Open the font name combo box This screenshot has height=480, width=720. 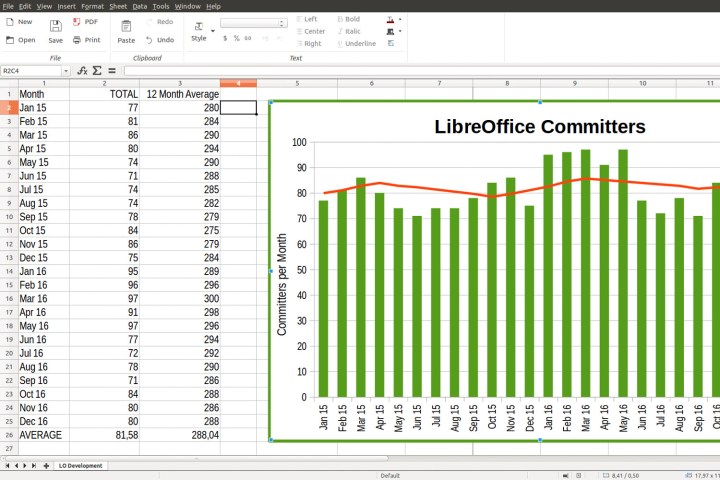(x=254, y=23)
